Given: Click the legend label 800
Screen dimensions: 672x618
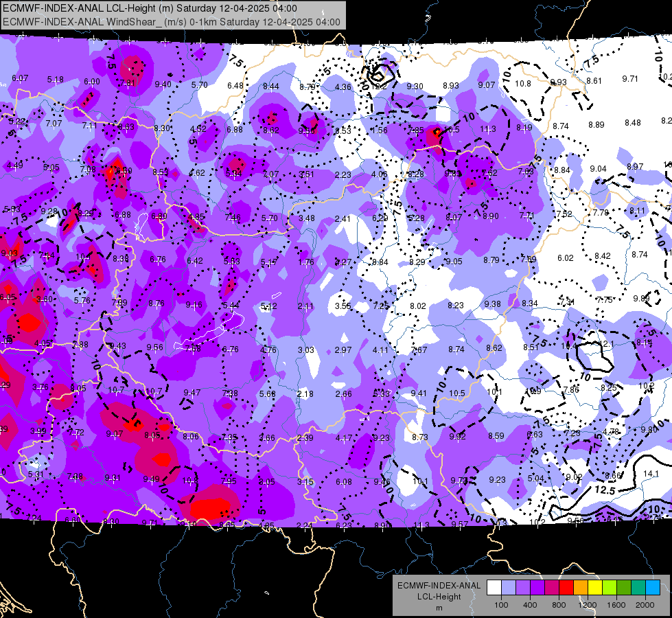Looking at the screenshot, I should pos(559,605).
